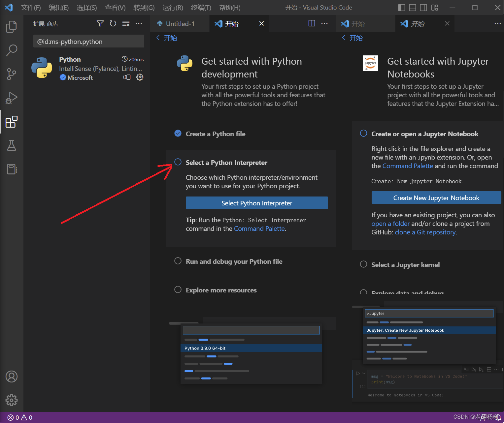Click Python extension remote/sync icon

pyautogui.click(x=127, y=77)
